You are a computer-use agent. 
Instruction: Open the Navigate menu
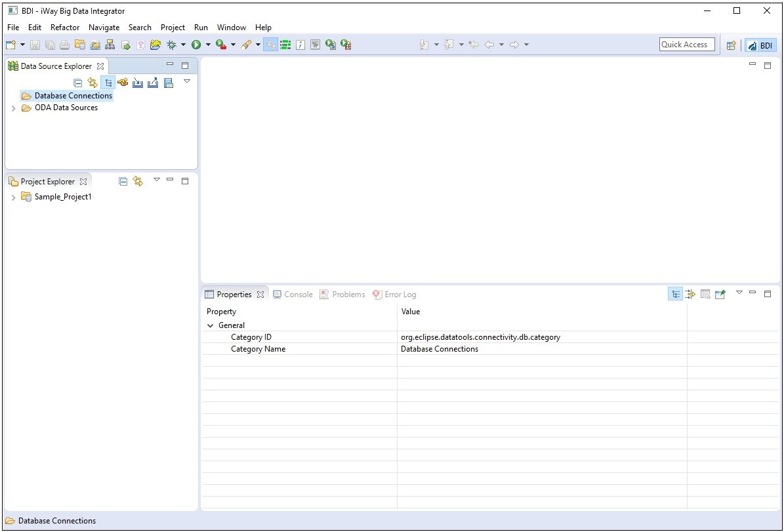point(104,28)
